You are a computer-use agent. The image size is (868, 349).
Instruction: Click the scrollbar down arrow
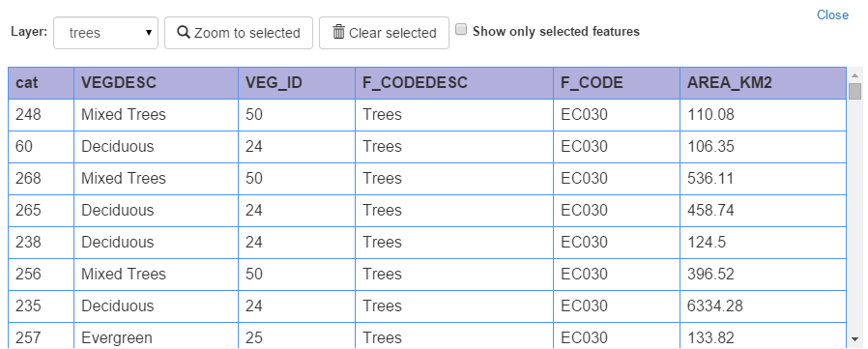point(855,338)
